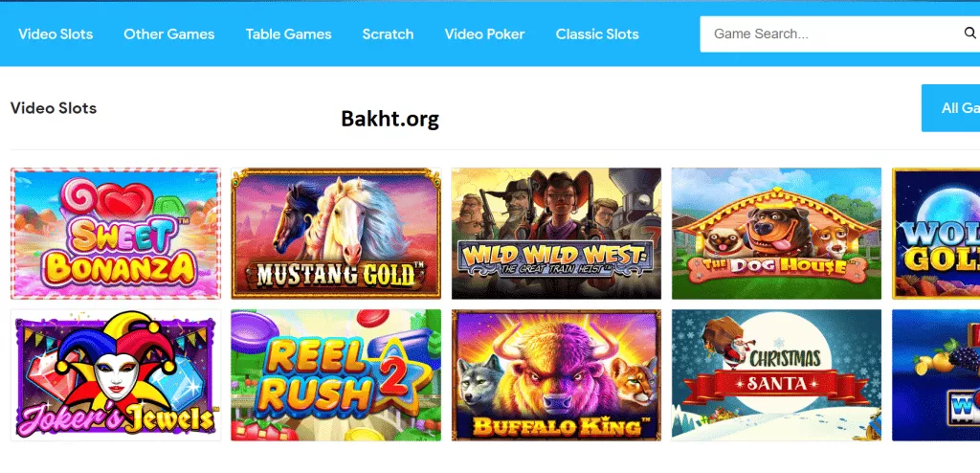Open The Dog House slot game
980x473 pixels.
776,234
